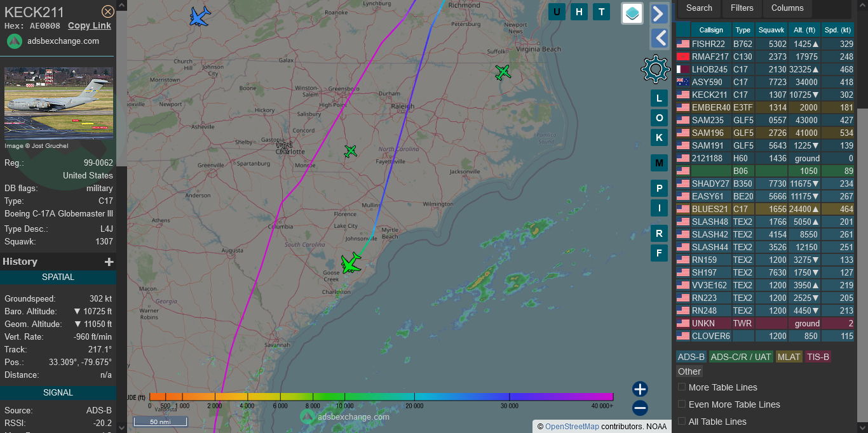Toggle the U map button
The image size is (868, 433).
click(x=557, y=11)
